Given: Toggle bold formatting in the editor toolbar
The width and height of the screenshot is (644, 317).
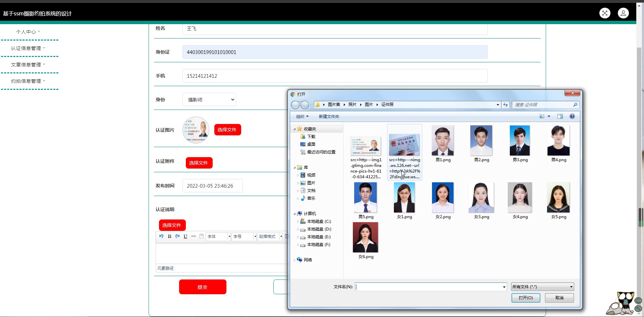Looking at the screenshot, I should (x=169, y=236).
